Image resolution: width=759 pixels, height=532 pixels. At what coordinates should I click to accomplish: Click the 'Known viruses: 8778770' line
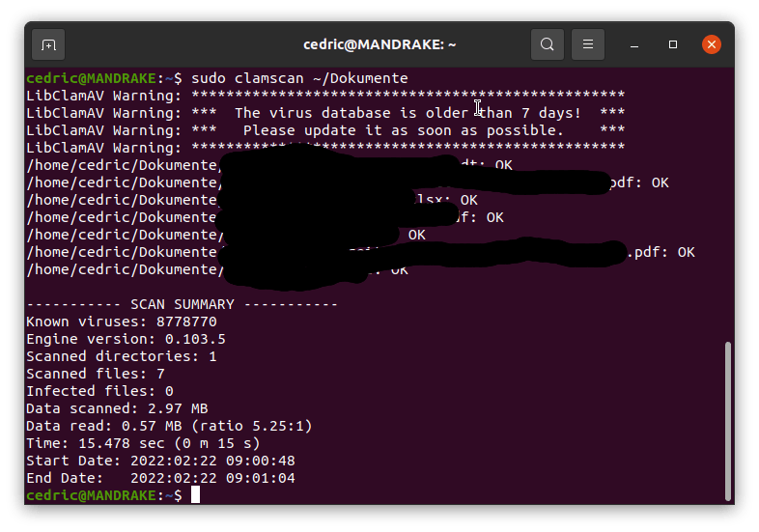click(122, 322)
